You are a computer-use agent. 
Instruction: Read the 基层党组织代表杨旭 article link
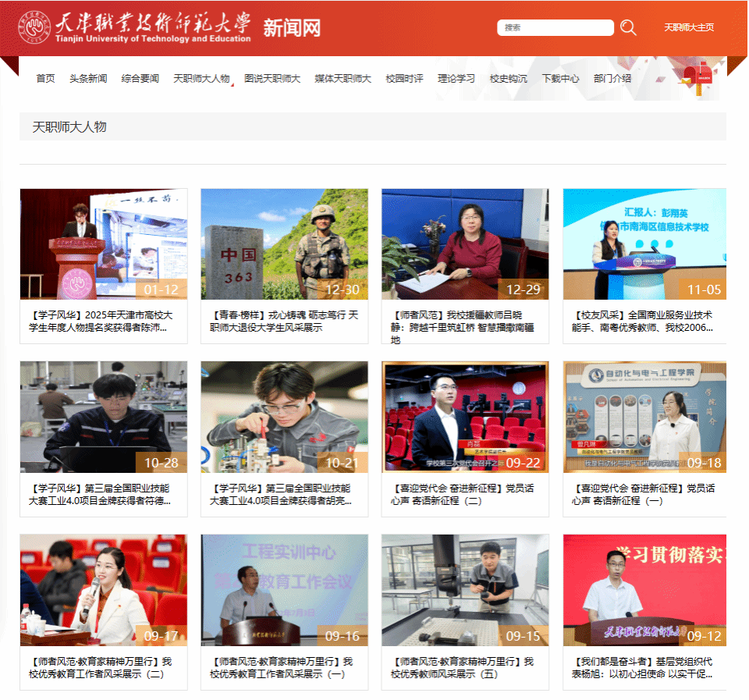[644, 667]
